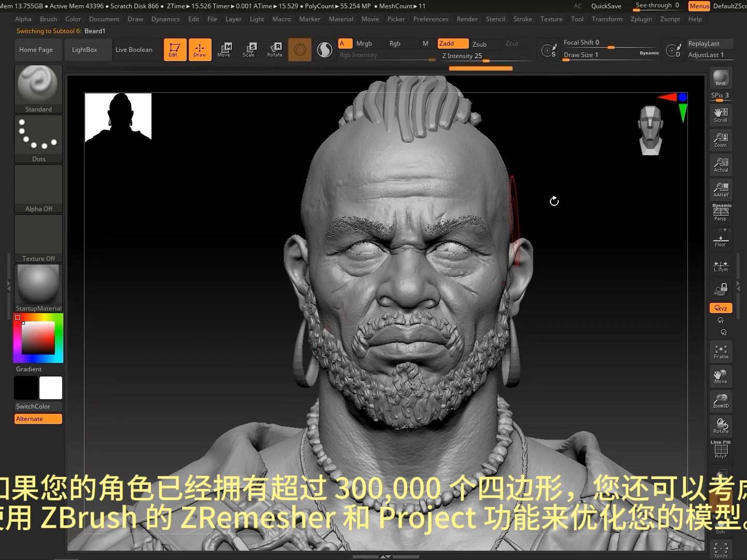The height and width of the screenshot is (560, 747).
Task: Toggle L.Sym local symmetry
Action: click(721, 264)
